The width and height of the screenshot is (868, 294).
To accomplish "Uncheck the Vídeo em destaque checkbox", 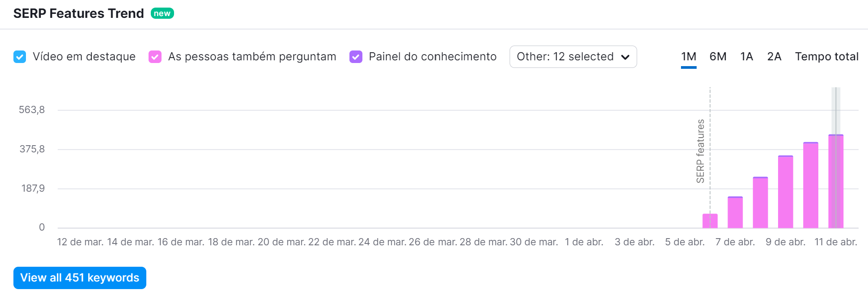I will click(x=20, y=57).
